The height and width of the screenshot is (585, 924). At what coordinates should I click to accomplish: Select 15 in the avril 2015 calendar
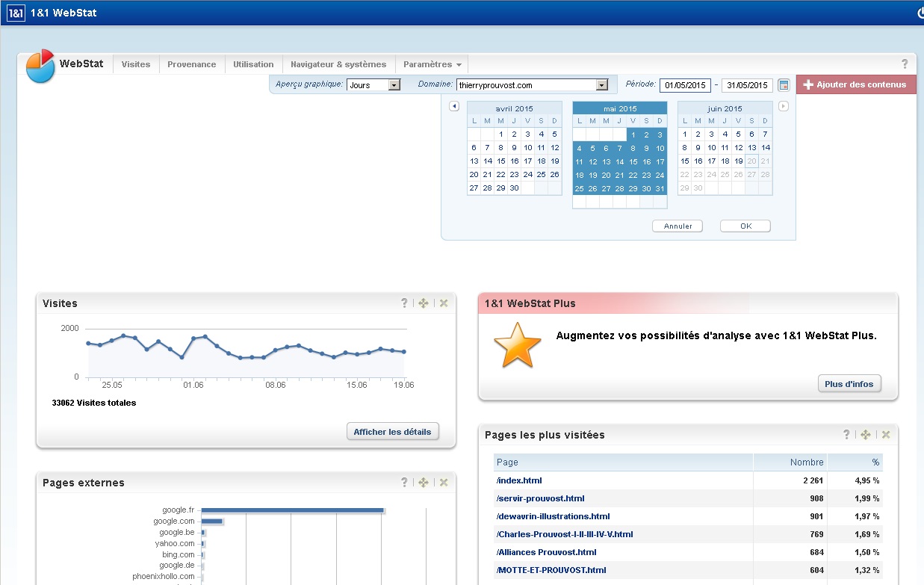coord(500,161)
